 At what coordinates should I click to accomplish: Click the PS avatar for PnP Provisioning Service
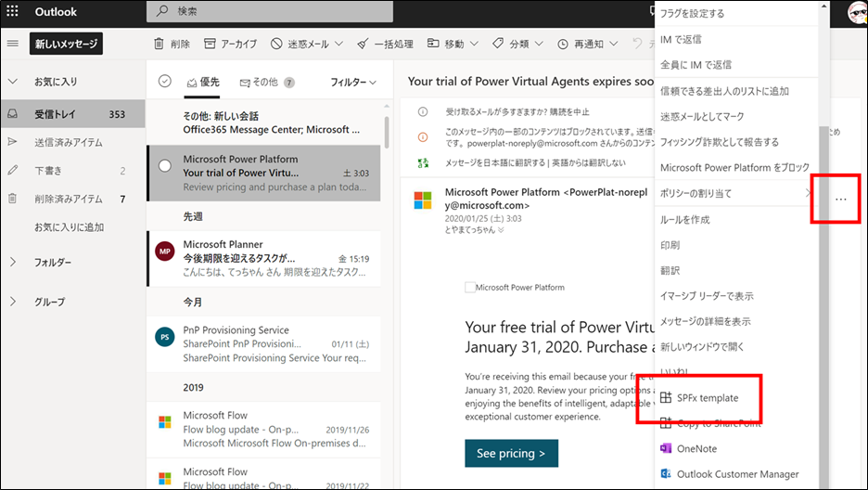[x=165, y=337]
